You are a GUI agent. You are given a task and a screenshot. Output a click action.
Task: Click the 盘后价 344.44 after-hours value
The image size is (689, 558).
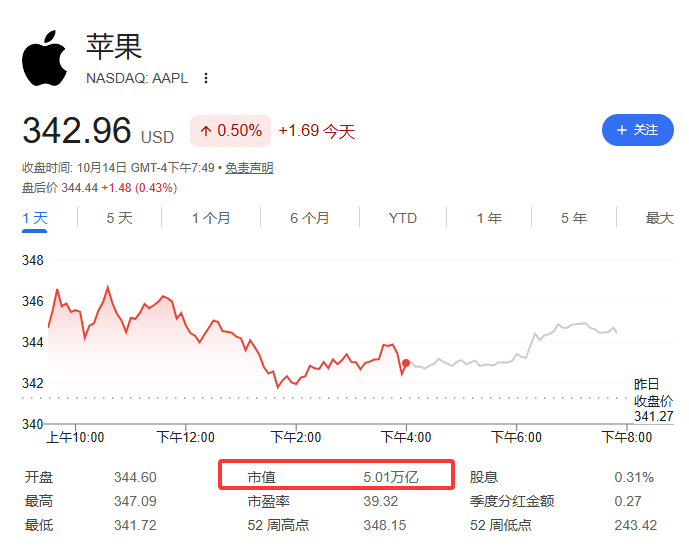pyautogui.click(x=60, y=188)
